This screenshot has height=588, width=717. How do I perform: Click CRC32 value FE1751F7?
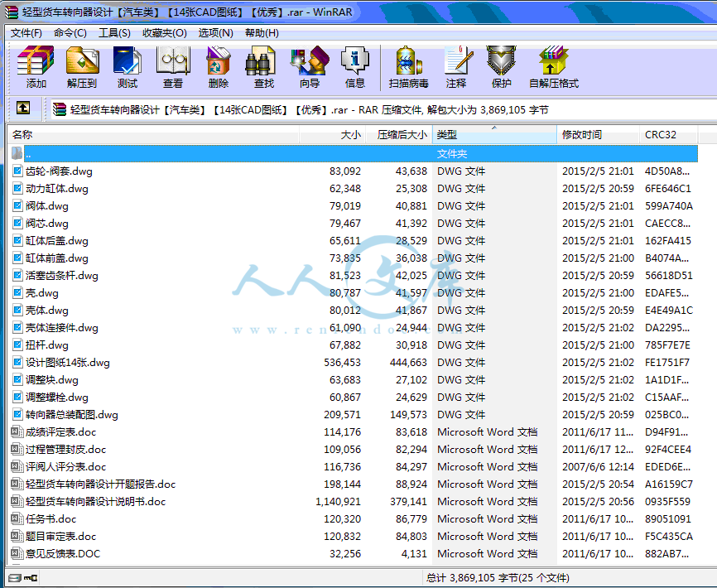(x=667, y=363)
